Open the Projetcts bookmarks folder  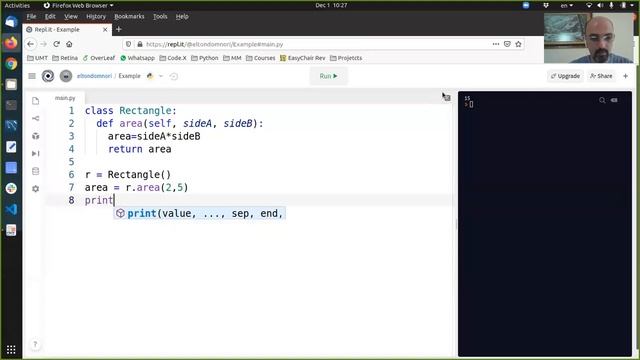pyautogui.click(x=346, y=58)
